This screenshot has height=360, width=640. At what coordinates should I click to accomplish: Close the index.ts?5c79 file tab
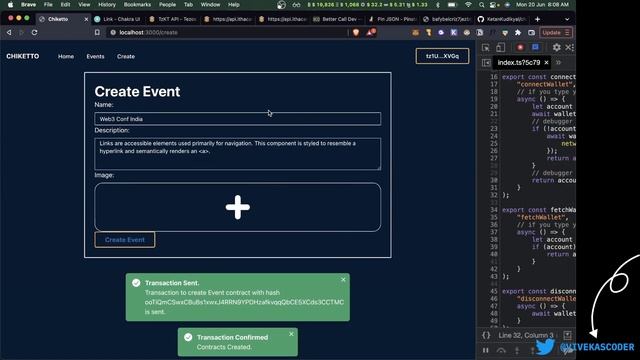pos(547,62)
